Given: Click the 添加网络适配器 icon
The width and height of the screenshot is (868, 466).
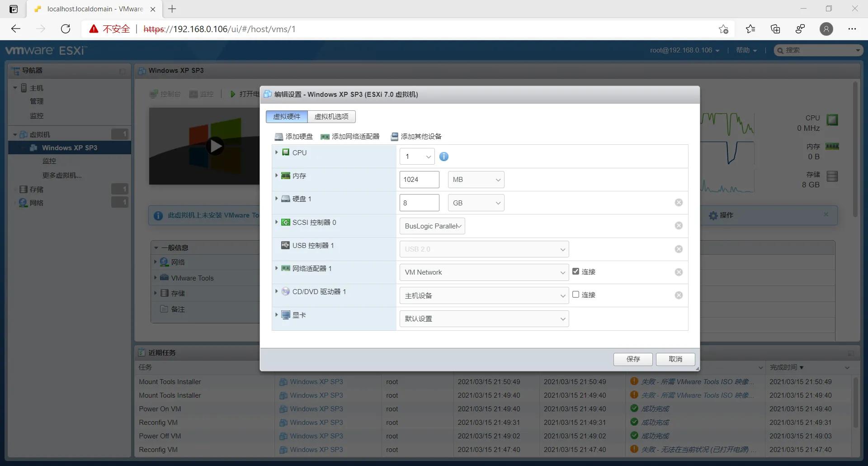Looking at the screenshot, I should (325, 136).
